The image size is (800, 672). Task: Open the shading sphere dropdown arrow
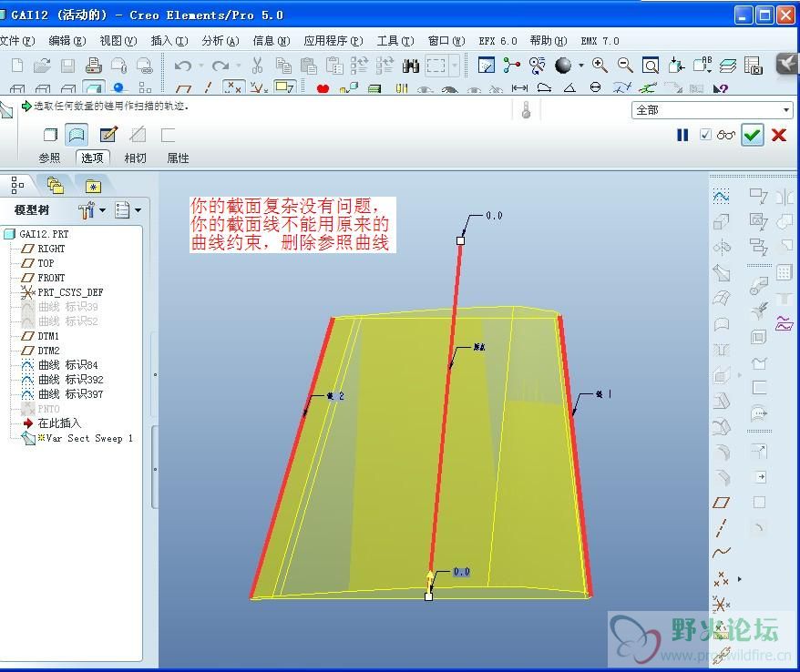coord(581,66)
